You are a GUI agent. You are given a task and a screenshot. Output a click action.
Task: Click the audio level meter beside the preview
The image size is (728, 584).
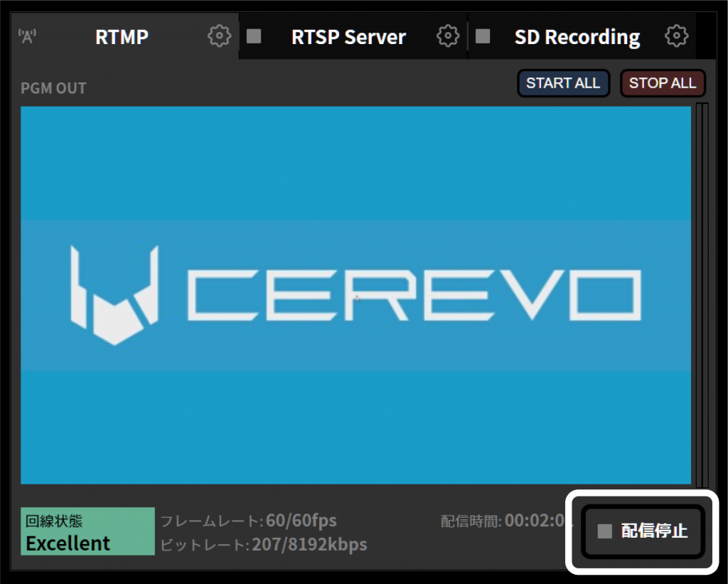point(702,295)
